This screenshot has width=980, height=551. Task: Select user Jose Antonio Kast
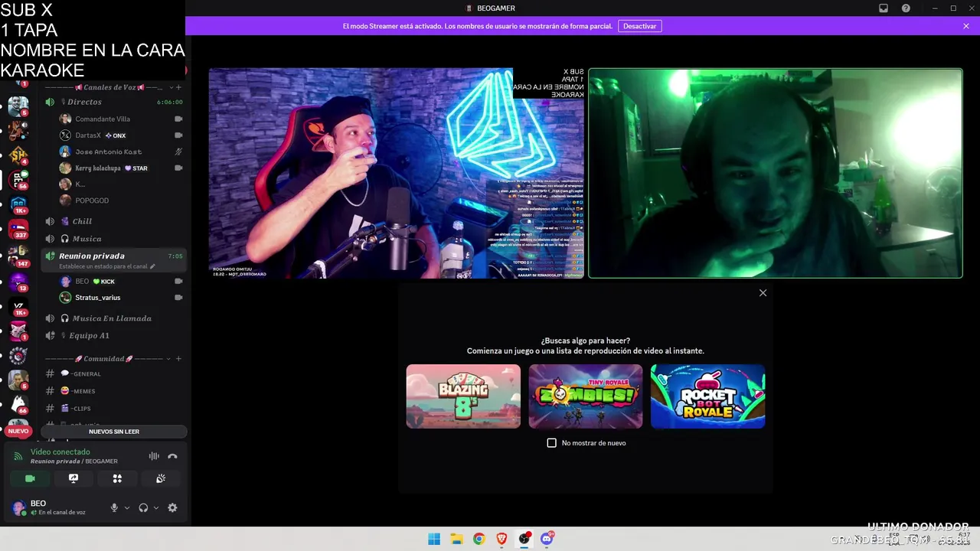click(121, 152)
